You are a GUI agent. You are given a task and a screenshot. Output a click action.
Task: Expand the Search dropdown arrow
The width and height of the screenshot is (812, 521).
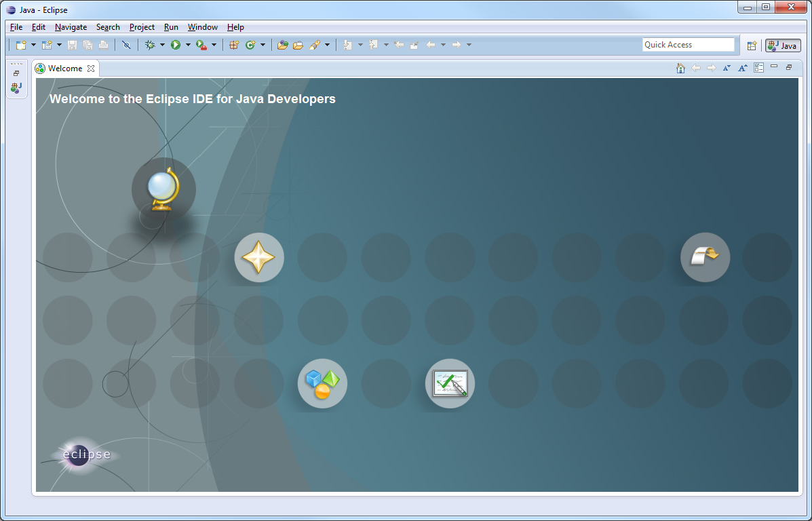[327, 45]
